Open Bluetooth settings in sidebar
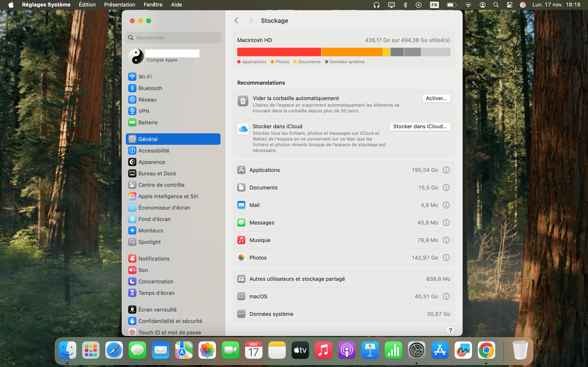Viewport: 588px width, 367px height. (x=150, y=88)
